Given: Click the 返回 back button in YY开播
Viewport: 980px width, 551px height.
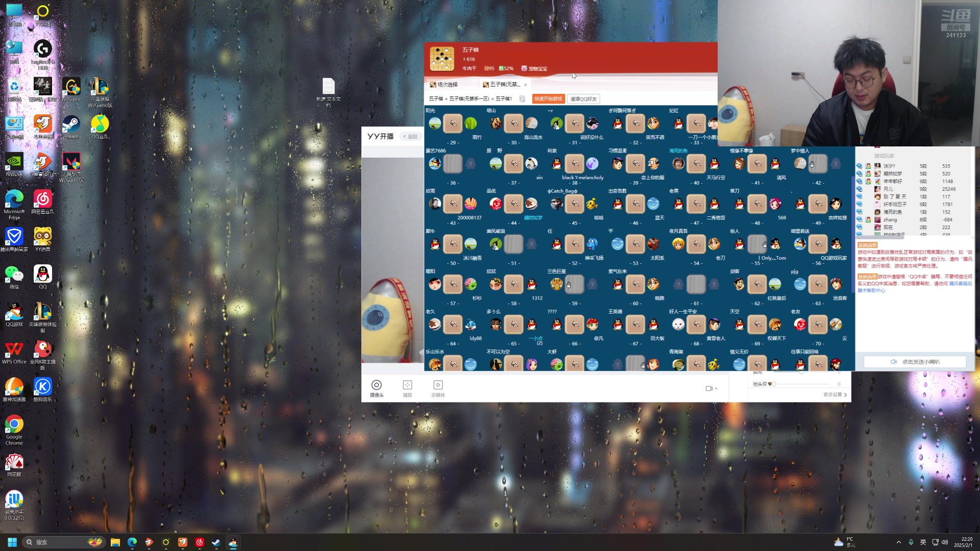Looking at the screenshot, I should (x=410, y=137).
